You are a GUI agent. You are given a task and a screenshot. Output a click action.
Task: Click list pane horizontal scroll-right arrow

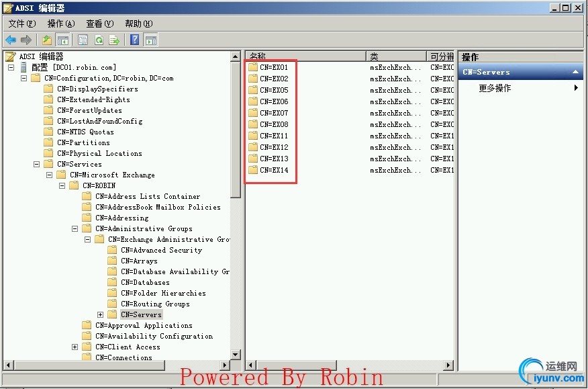click(x=448, y=365)
